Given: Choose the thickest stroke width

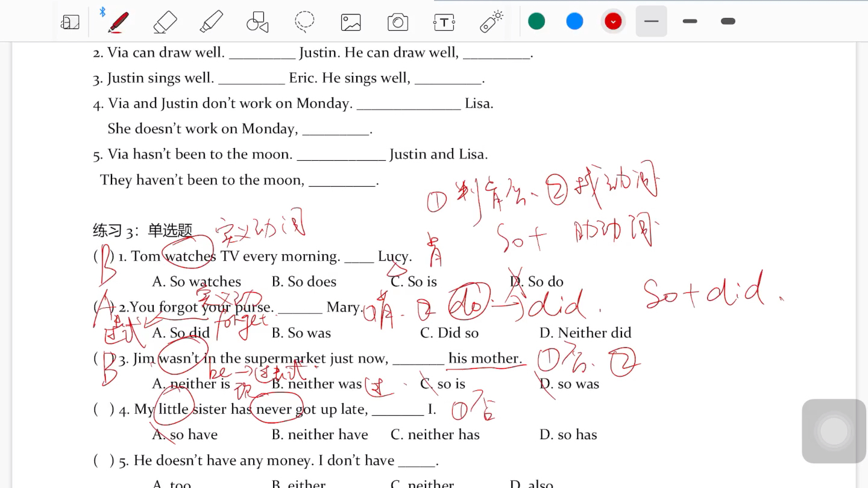Looking at the screenshot, I should (x=728, y=21).
